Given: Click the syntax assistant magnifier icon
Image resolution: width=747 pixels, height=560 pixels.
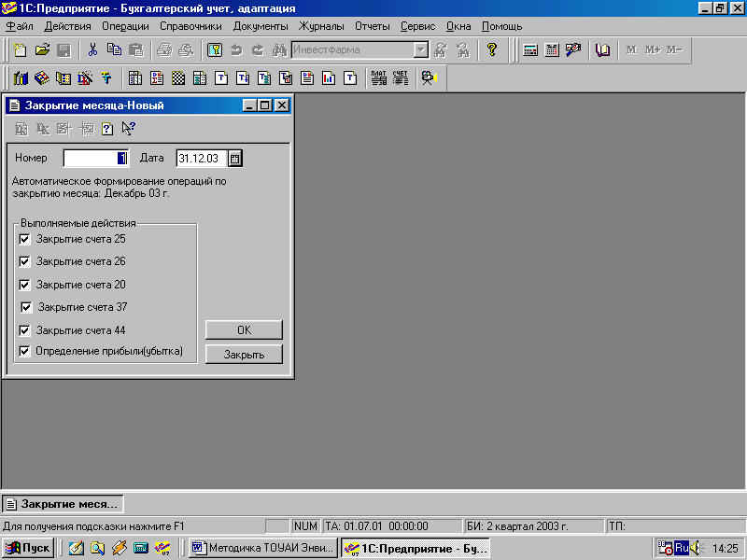Looking at the screenshot, I should [573, 49].
